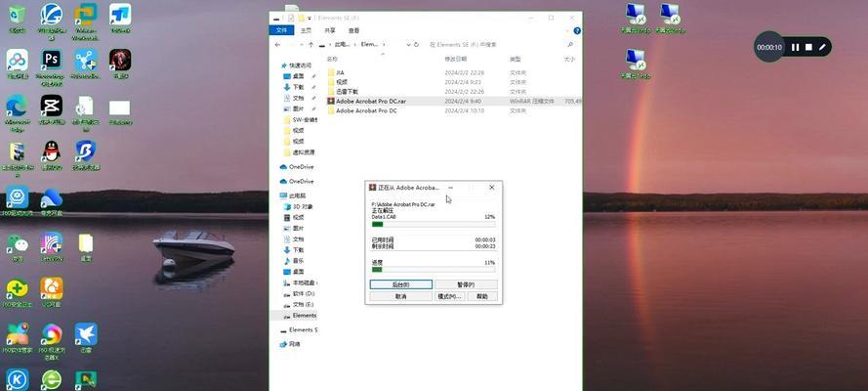Click the search magnifier icon in Explorer
Screen dimensions: 868x391
click(x=570, y=44)
